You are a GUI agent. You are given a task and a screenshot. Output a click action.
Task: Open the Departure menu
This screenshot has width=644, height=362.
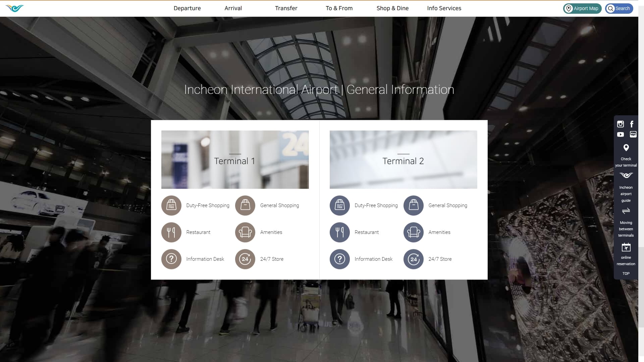pos(187,8)
